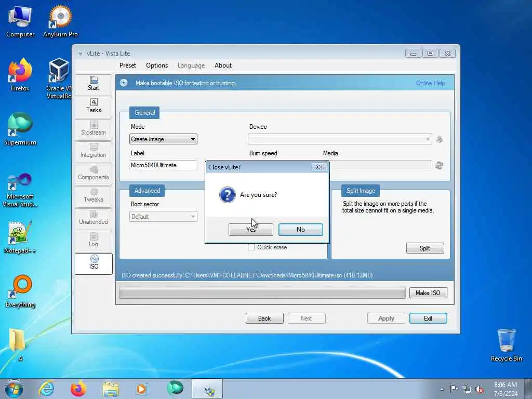The width and height of the screenshot is (532, 399).
Task: Launch Firefox from the taskbar
Action: point(78,389)
